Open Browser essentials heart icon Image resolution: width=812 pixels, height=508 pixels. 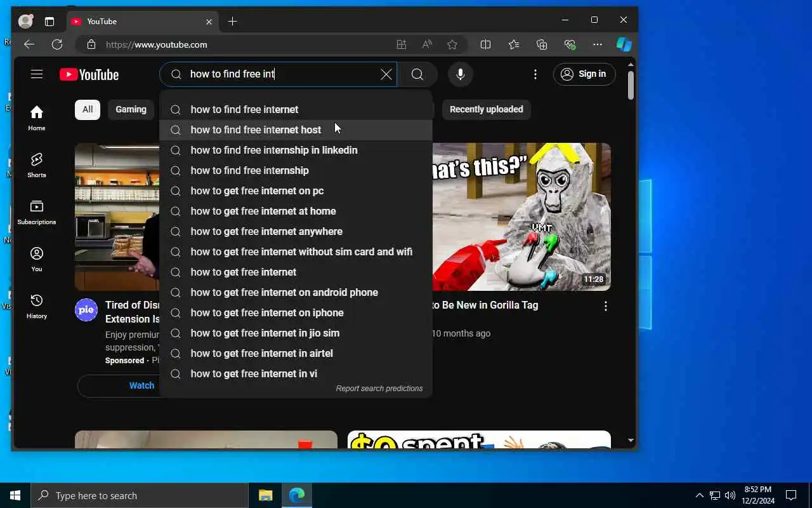pos(570,44)
